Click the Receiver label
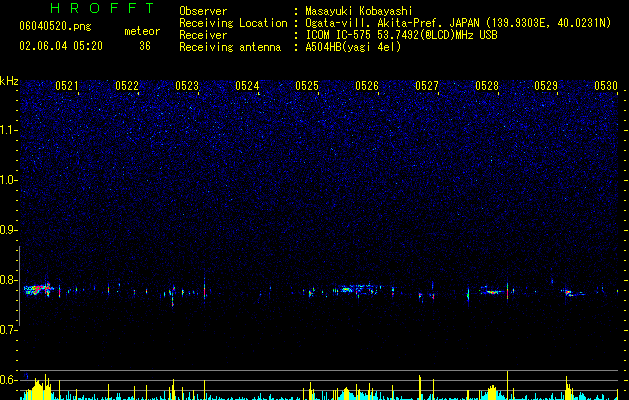The image size is (629, 400). point(203,35)
